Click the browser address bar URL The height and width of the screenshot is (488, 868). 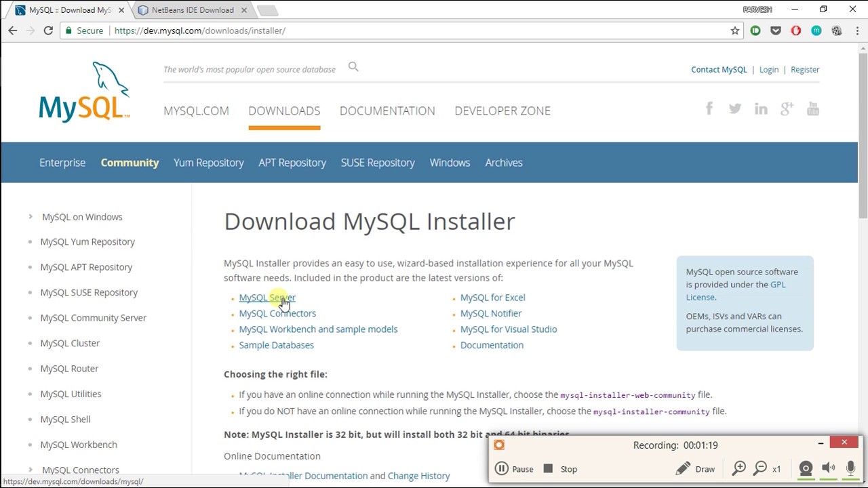[x=199, y=30]
